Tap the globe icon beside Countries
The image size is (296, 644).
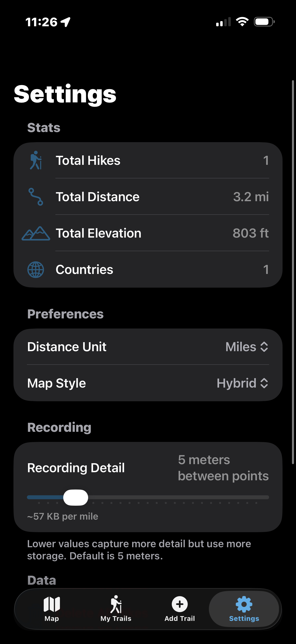tap(36, 269)
